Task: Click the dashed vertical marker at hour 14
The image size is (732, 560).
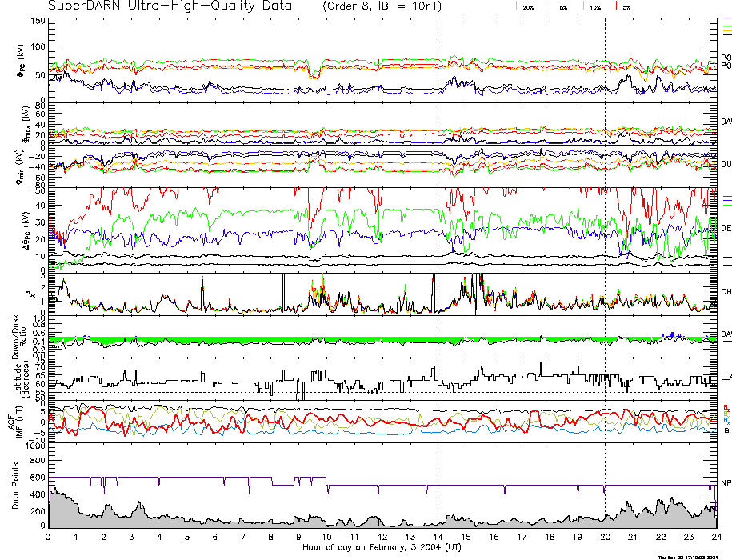Action: [x=438, y=273]
